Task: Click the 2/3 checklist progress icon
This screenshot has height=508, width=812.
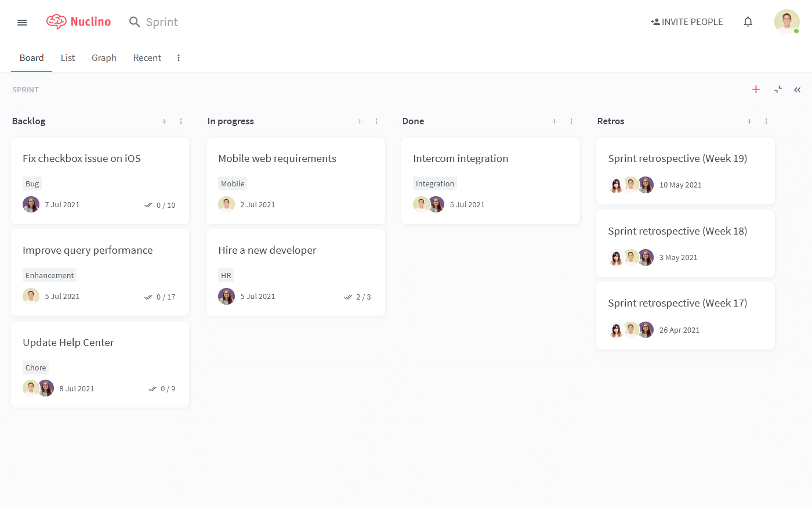Action: coord(348,297)
